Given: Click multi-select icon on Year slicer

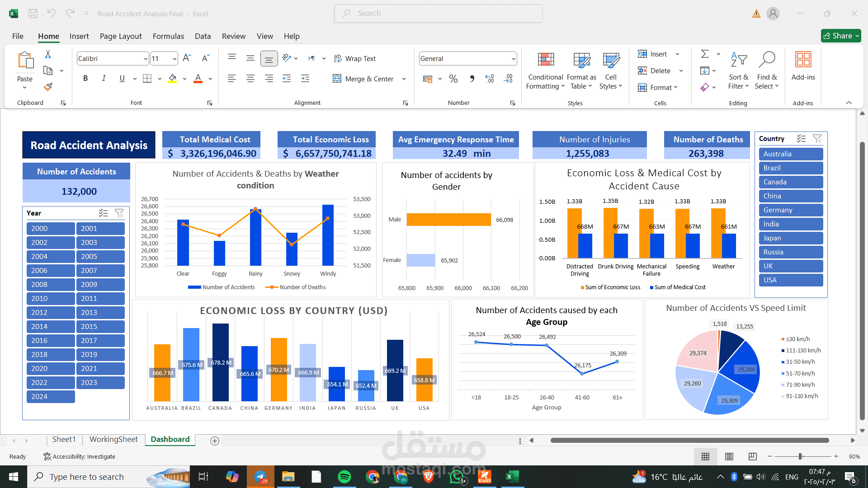Looking at the screenshot, I should 103,213.
